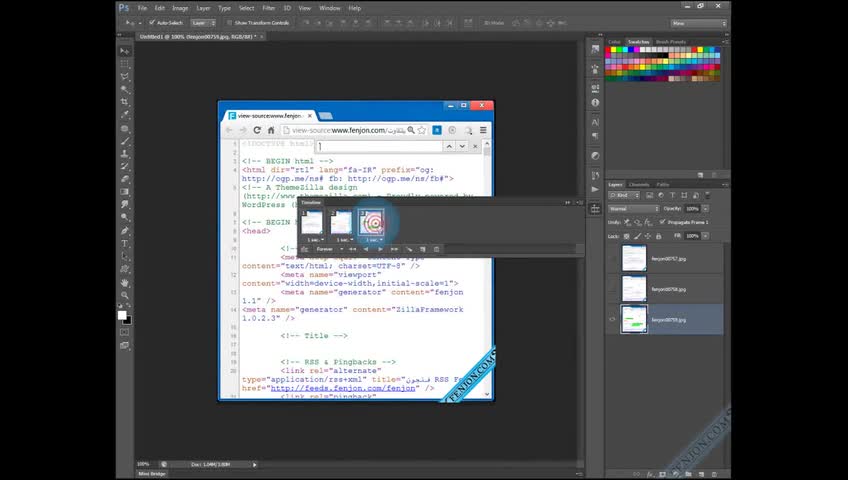The width and height of the screenshot is (848, 480).
Task: Hide the fenjon00759.jpg layer
Action: click(612, 319)
